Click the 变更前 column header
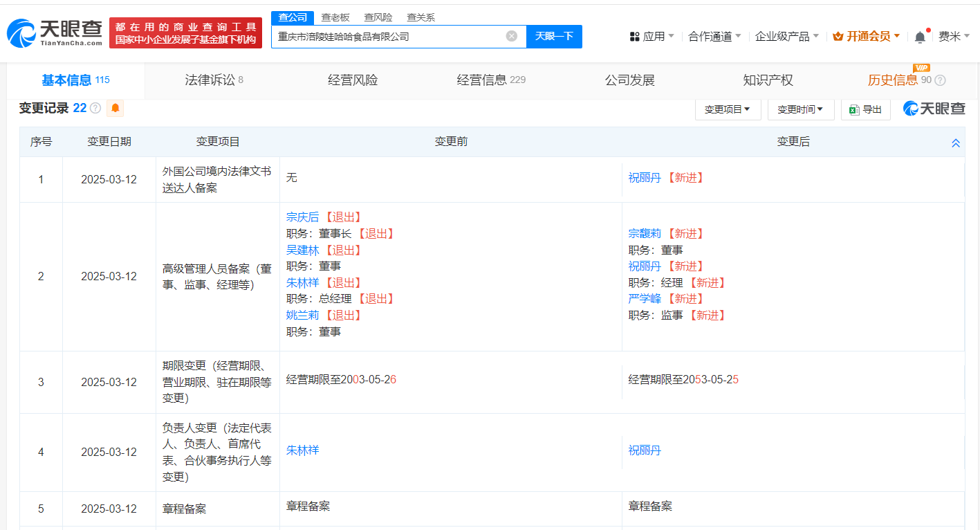980x530 pixels. 451,142
